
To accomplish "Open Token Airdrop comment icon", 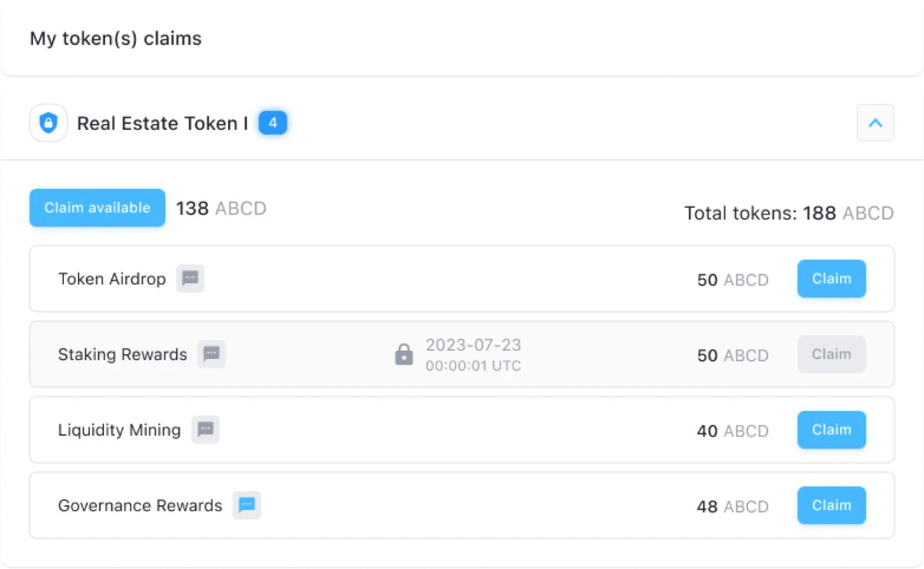I will [x=190, y=279].
